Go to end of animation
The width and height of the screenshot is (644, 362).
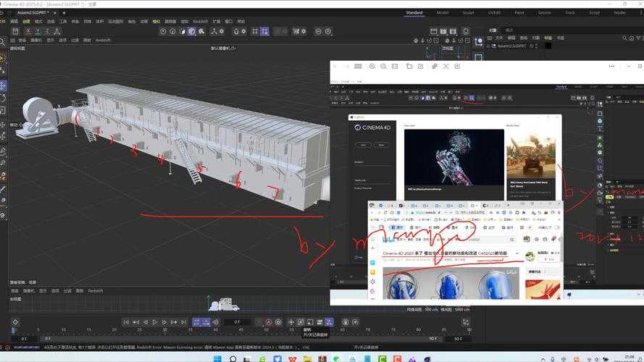point(183,322)
